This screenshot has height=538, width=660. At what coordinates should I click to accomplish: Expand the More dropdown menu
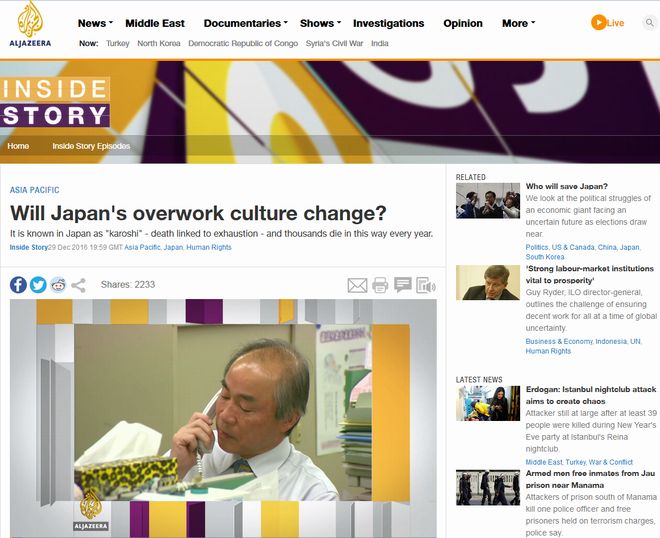click(519, 23)
